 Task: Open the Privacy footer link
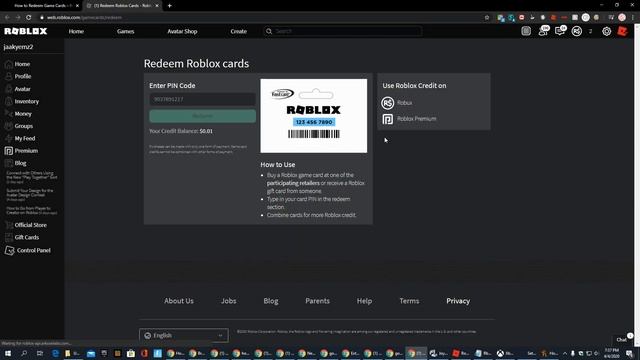click(x=458, y=301)
